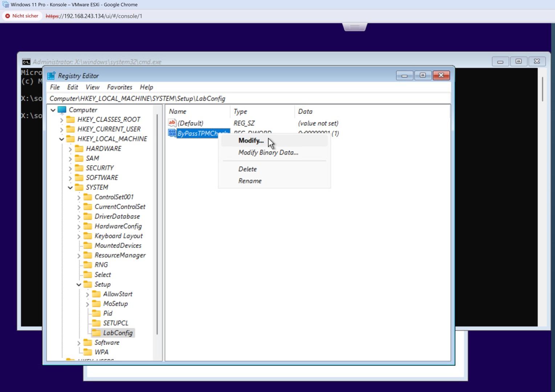Click the HKEY_LOCAL_MACHINE folder icon
Screen dimensions: 555x392
(71, 139)
